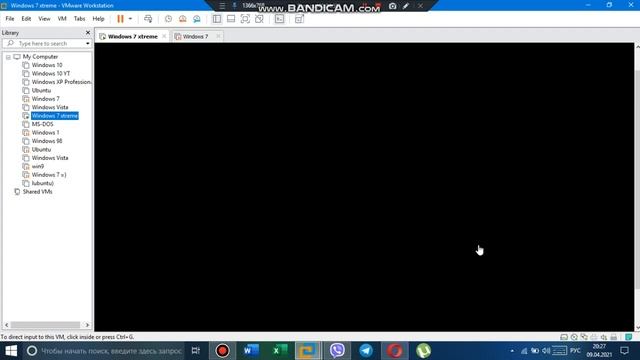Open the power options dropdown arrow
The image size is (640, 360).
[130, 19]
